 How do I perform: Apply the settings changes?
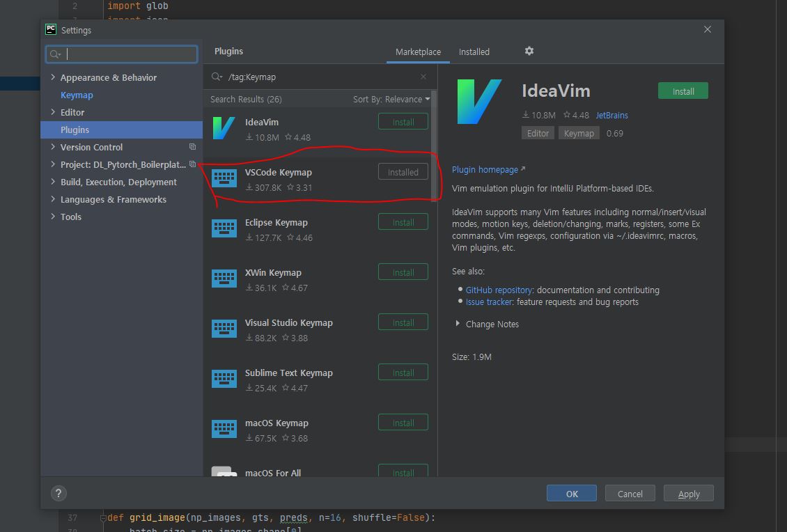689,494
